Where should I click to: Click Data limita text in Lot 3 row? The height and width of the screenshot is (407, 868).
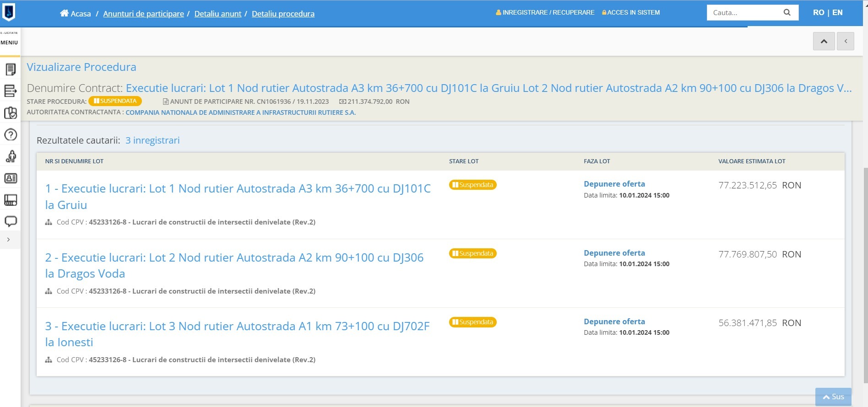tap(626, 332)
